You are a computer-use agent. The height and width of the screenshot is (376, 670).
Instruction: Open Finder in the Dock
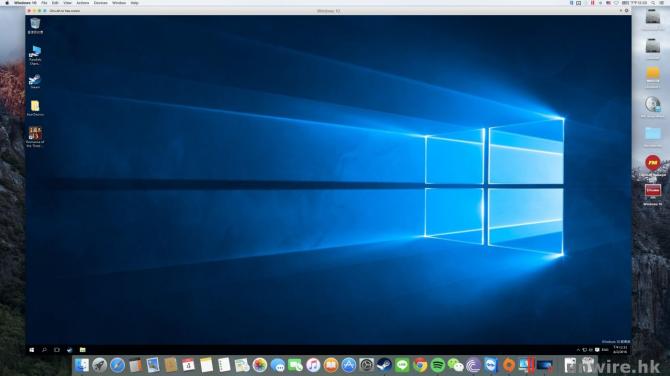pos(82,365)
